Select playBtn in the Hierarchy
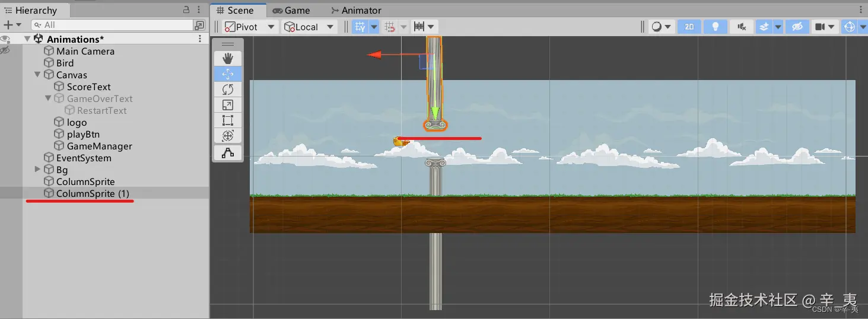This screenshot has height=319, width=868. [x=83, y=134]
